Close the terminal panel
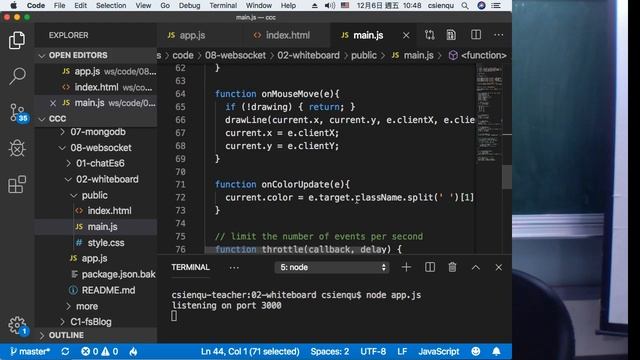Viewport: 640px width, 360px height. tap(498, 267)
